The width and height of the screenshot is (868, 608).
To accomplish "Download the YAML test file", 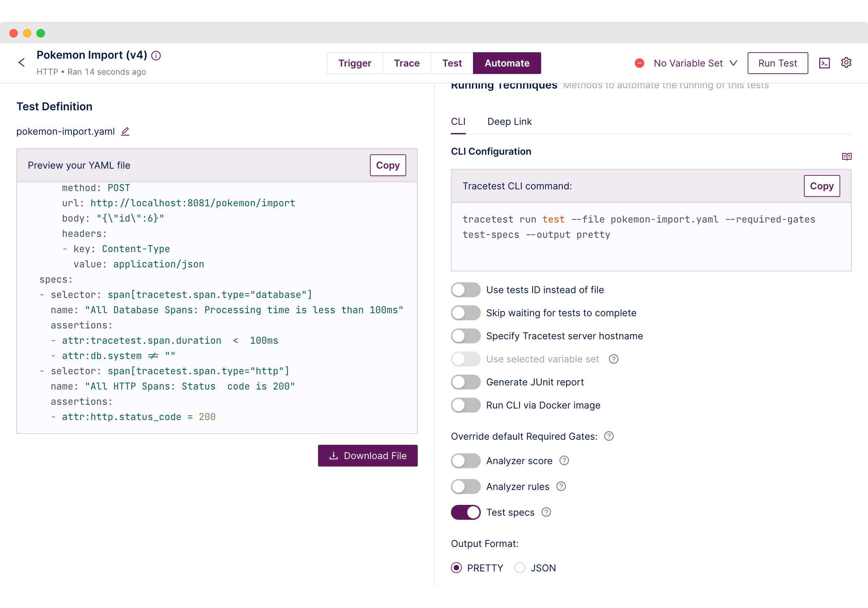I will tap(368, 456).
